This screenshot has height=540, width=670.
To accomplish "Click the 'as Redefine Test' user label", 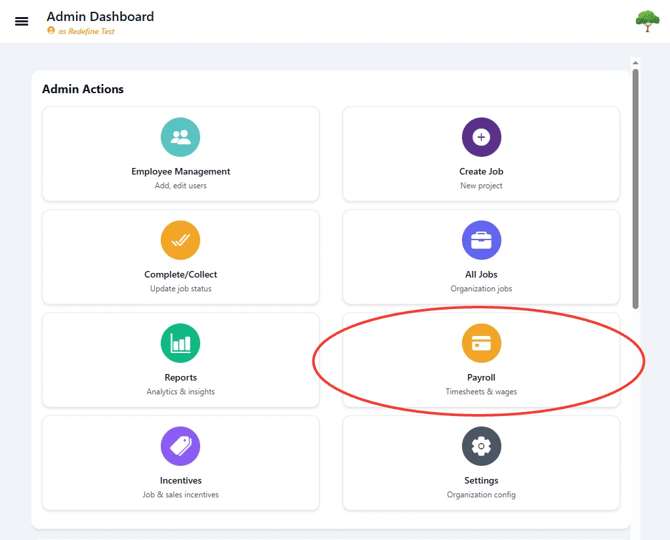I will tap(86, 31).
